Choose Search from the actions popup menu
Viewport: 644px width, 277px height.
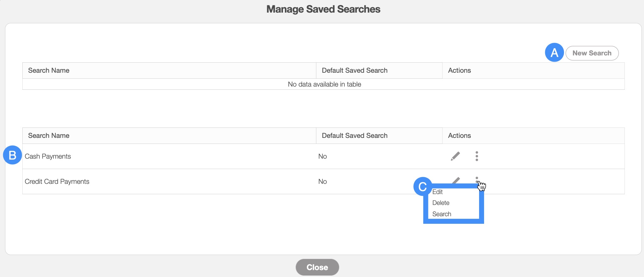tap(442, 214)
